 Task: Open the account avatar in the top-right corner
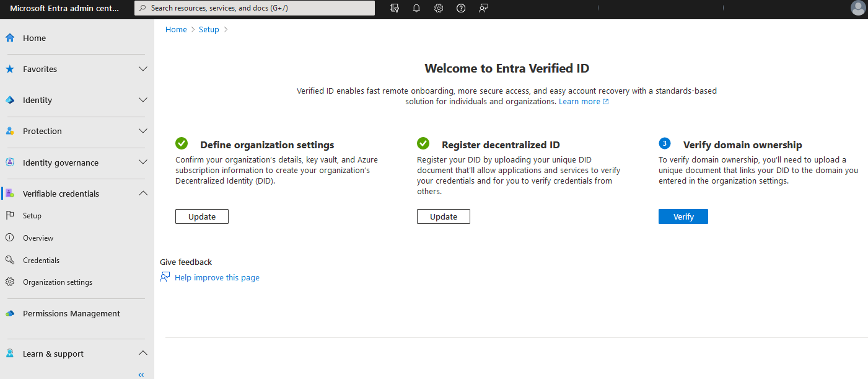coord(857,8)
